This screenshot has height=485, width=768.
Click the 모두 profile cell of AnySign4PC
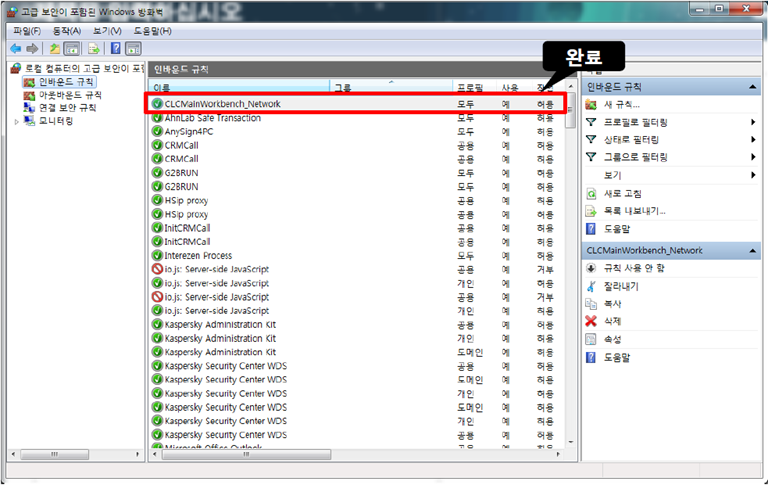click(x=465, y=132)
